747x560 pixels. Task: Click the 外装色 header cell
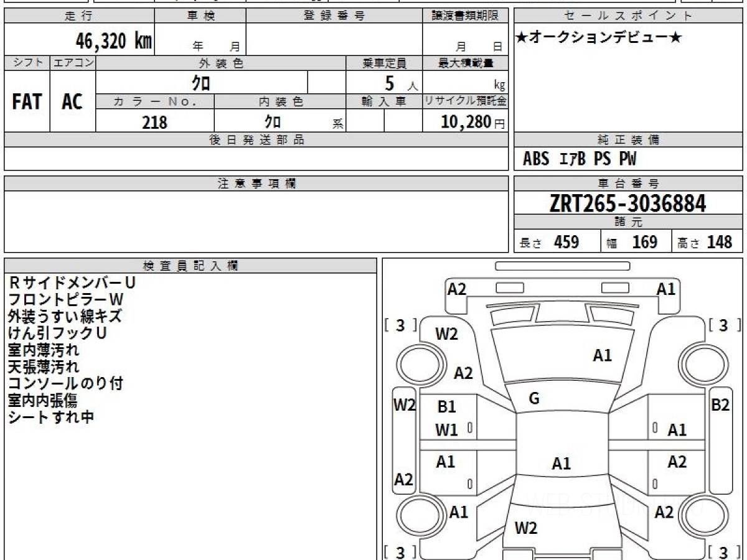[x=220, y=63]
